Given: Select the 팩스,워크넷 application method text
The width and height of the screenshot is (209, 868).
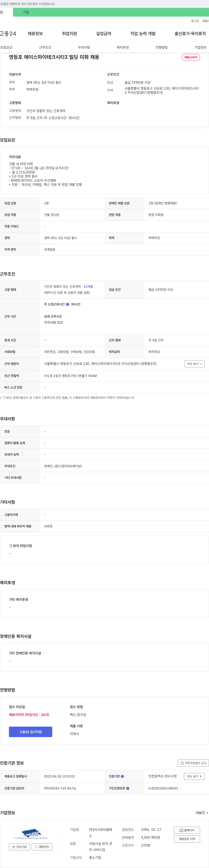Looking at the screenshot, I should (78, 715).
